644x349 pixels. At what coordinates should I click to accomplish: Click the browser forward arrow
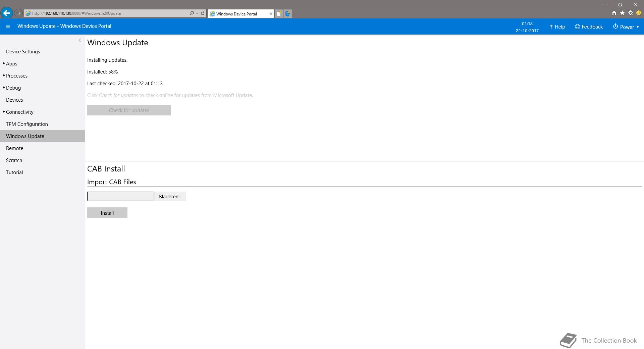coord(18,13)
